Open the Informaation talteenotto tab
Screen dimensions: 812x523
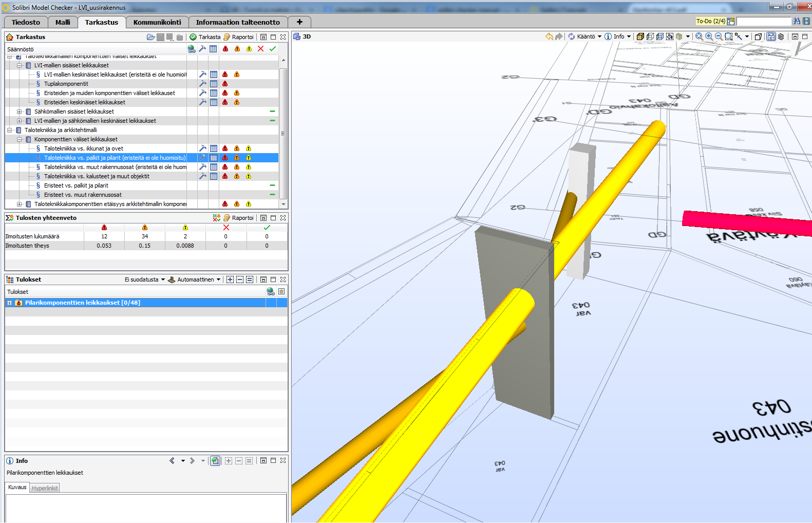point(238,22)
